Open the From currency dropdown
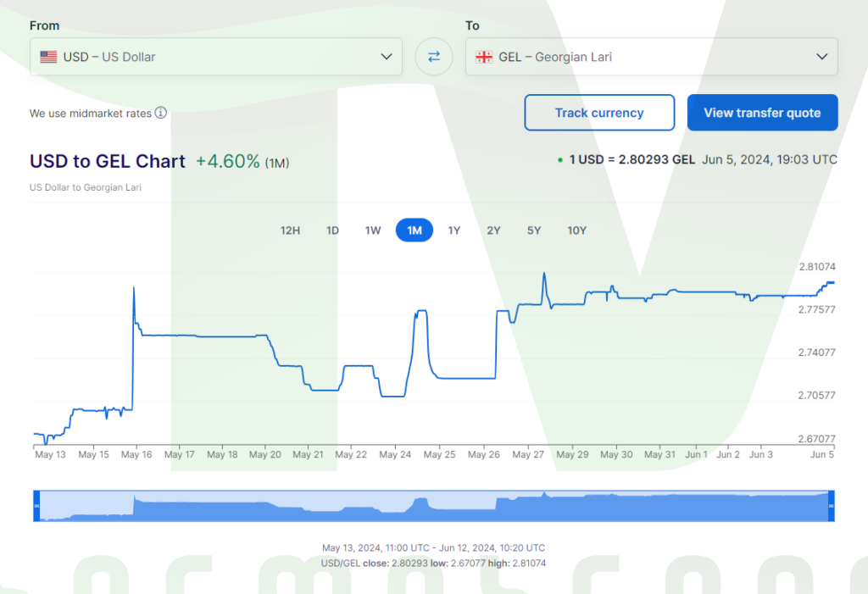 [215, 57]
